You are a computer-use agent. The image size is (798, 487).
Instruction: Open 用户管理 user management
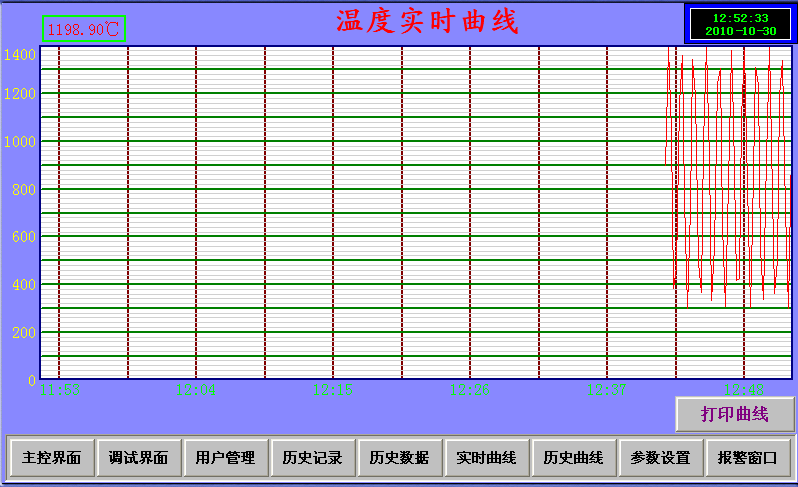pos(226,457)
